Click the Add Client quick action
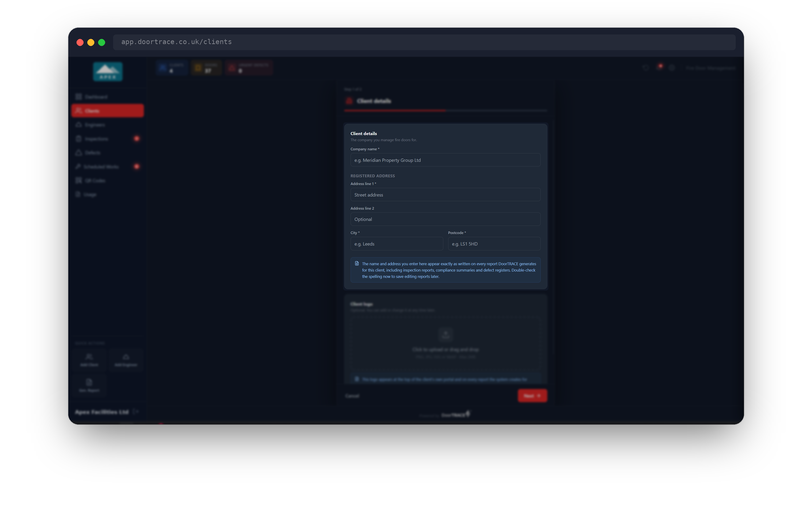Viewport: 812px width, 522px height. pos(89,360)
